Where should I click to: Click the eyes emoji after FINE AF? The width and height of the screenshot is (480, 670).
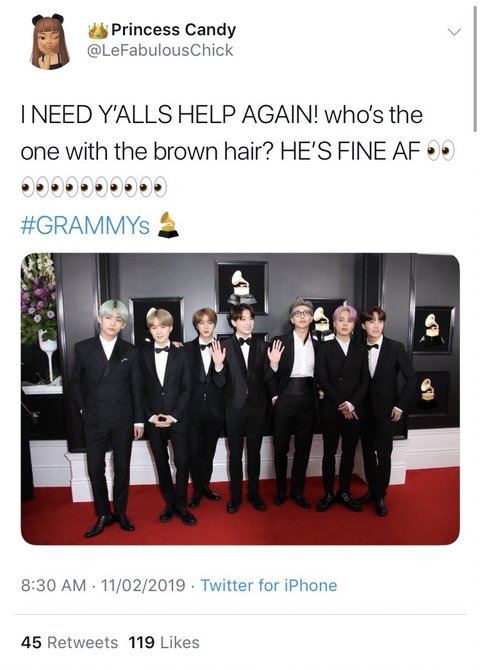click(x=440, y=152)
